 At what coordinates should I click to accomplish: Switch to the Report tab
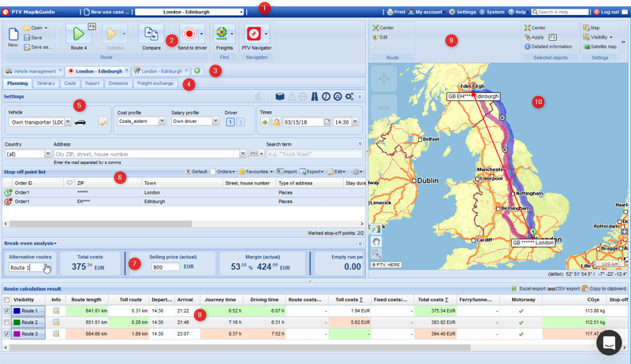tap(91, 84)
